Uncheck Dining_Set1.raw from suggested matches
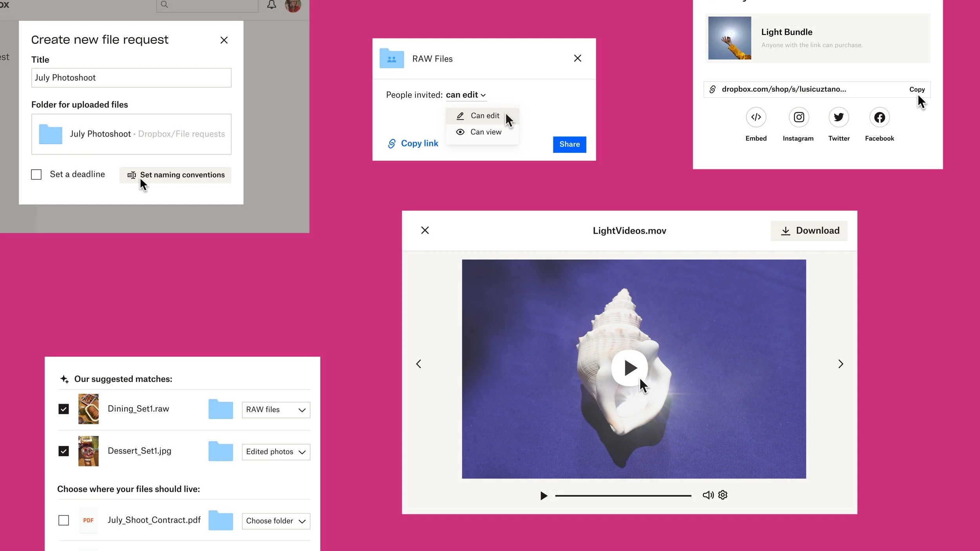 [64, 409]
